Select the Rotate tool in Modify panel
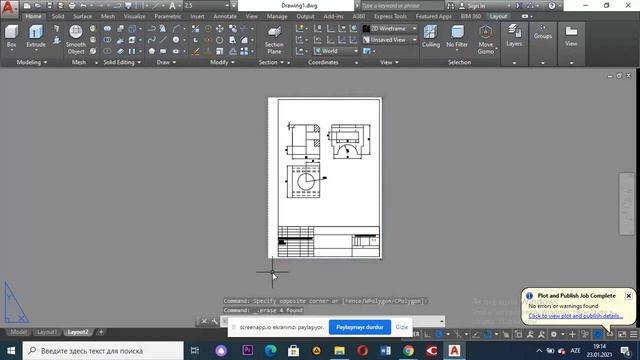 220,40
